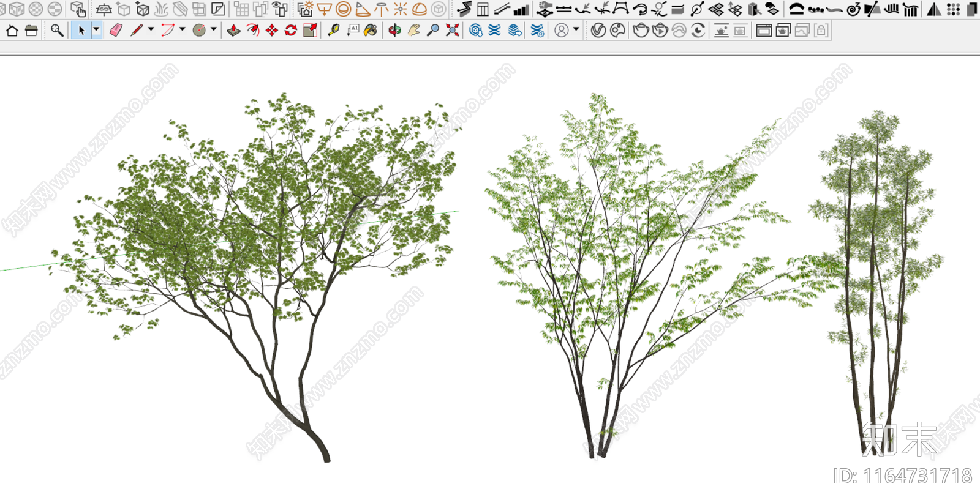
Task: Click the V-Ray sun house light icon
Action: (x=305, y=9)
